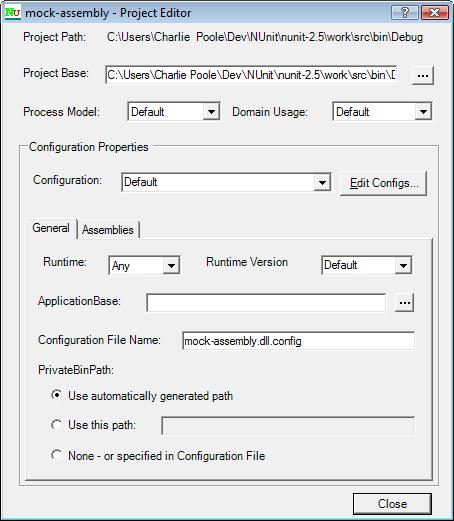Screen dimensions: 454x521
Task: Click the NUnit icon in title bar
Action: click(x=13, y=13)
